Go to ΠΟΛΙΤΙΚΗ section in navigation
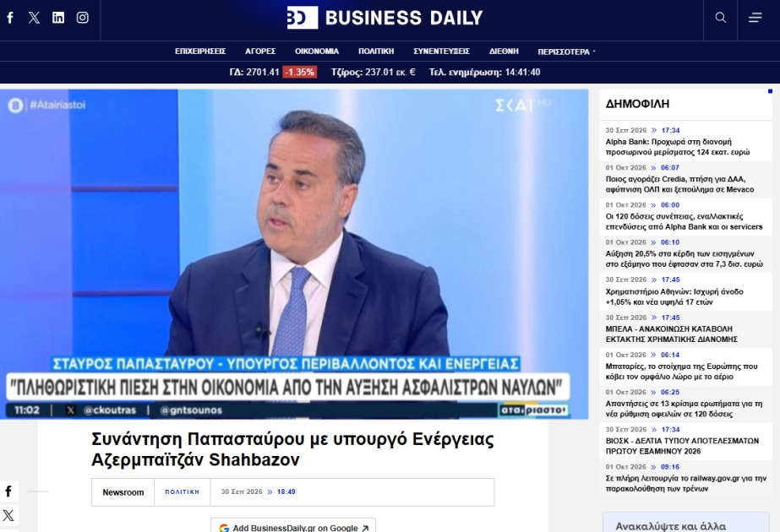 (376, 52)
